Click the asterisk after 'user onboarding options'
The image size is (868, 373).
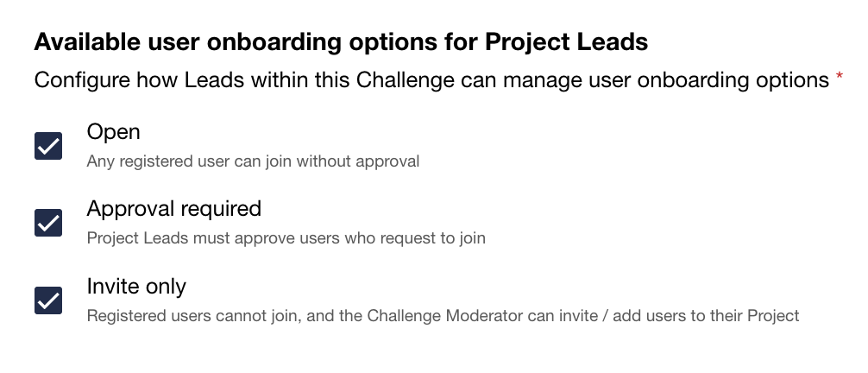(x=840, y=79)
